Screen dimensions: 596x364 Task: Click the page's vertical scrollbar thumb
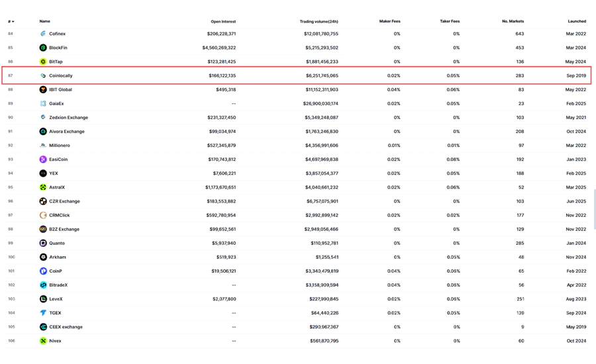coord(594,208)
